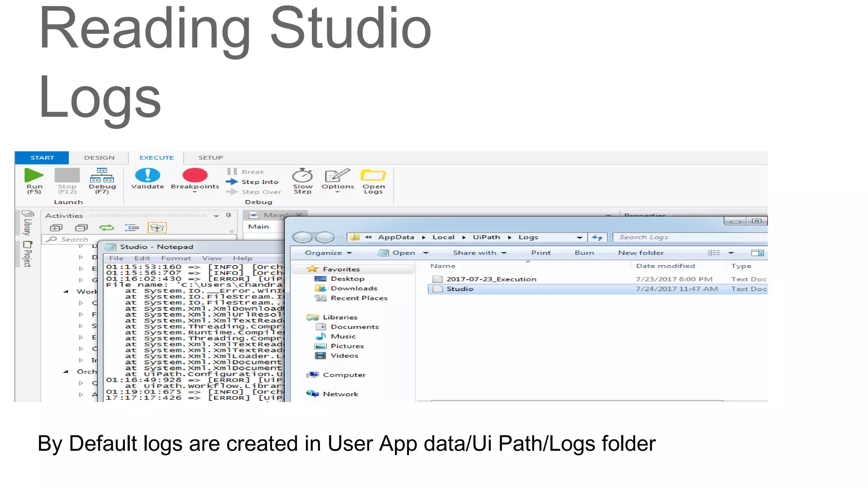The width and height of the screenshot is (868, 488).
Task: Open the Project side tab
Action: [x=27, y=254]
